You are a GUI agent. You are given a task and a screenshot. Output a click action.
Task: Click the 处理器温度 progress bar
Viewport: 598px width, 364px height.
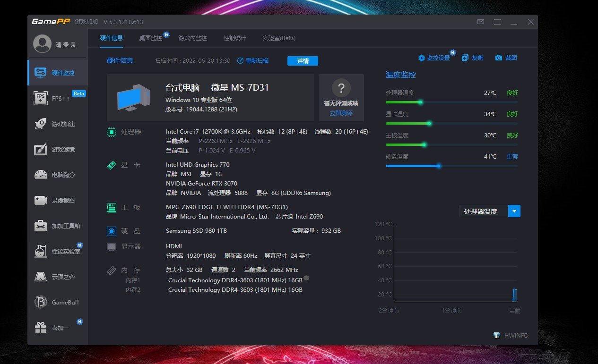pos(452,102)
